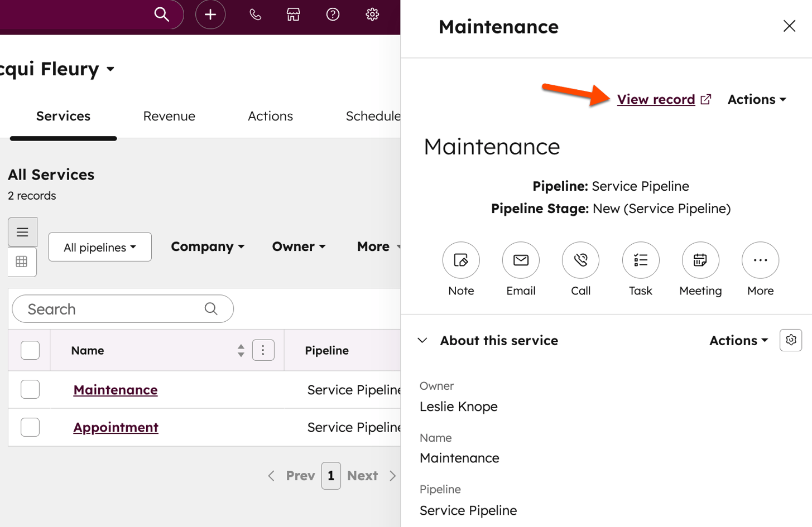Open the Actions menu in the side panel

(x=756, y=98)
